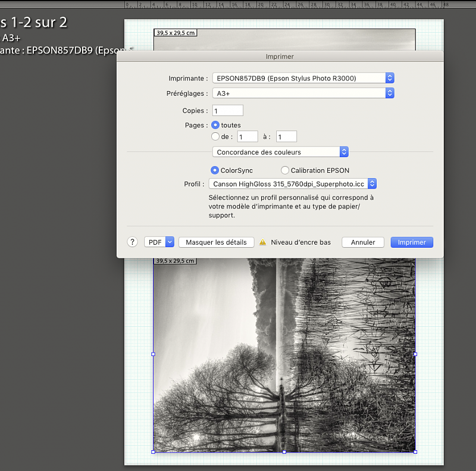Expand the Préréglages A3+ presets menu
The width and height of the screenshot is (476, 471).
[x=303, y=93]
